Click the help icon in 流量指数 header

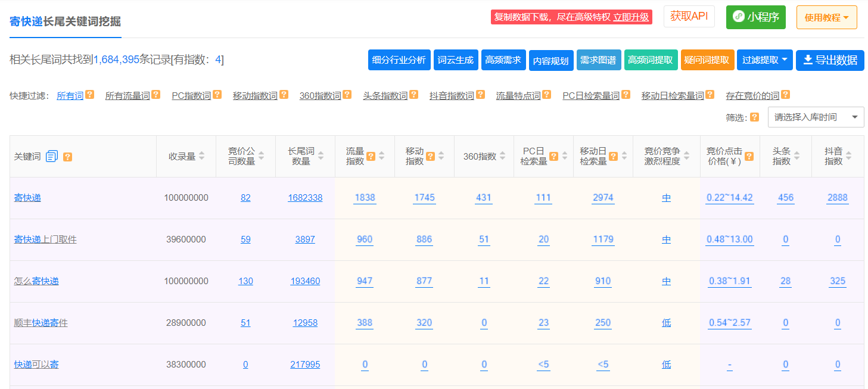[371, 156]
